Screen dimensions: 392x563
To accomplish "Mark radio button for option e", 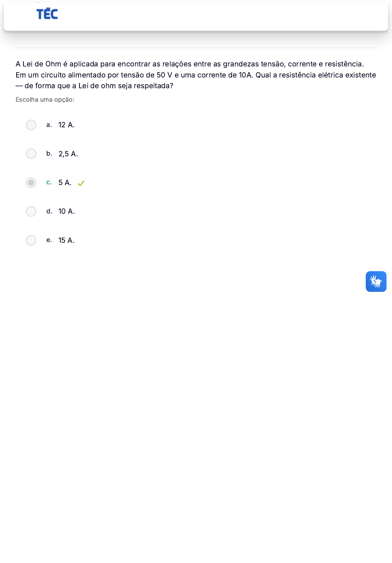I will tap(31, 240).
